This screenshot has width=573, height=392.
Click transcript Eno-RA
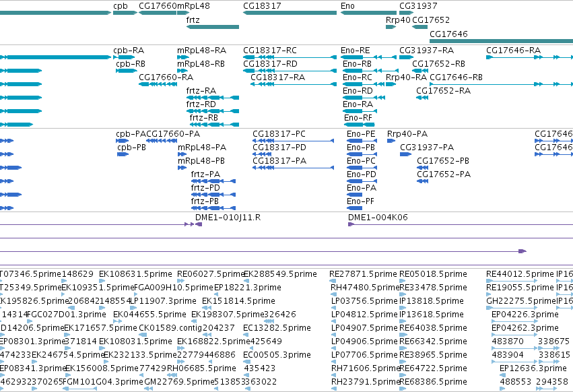[358, 104]
